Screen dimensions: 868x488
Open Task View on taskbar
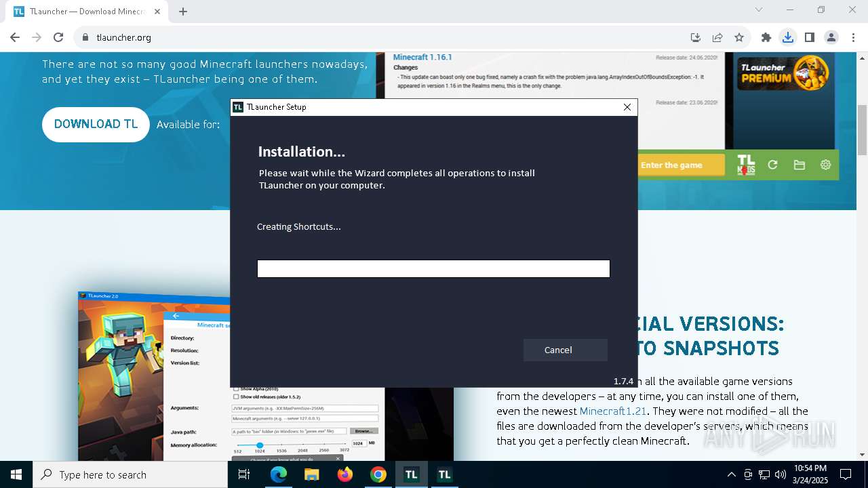[x=244, y=474]
